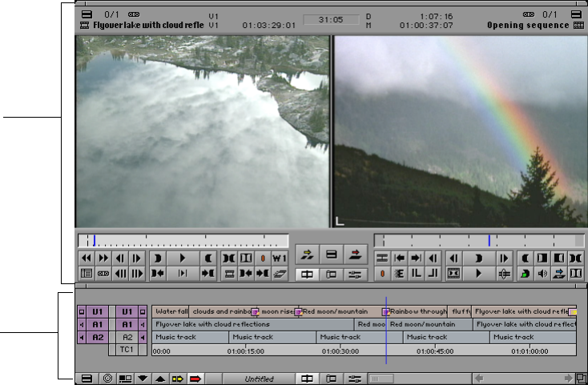Click the speaker Audio icon in record toolbar

click(x=542, y=274)
